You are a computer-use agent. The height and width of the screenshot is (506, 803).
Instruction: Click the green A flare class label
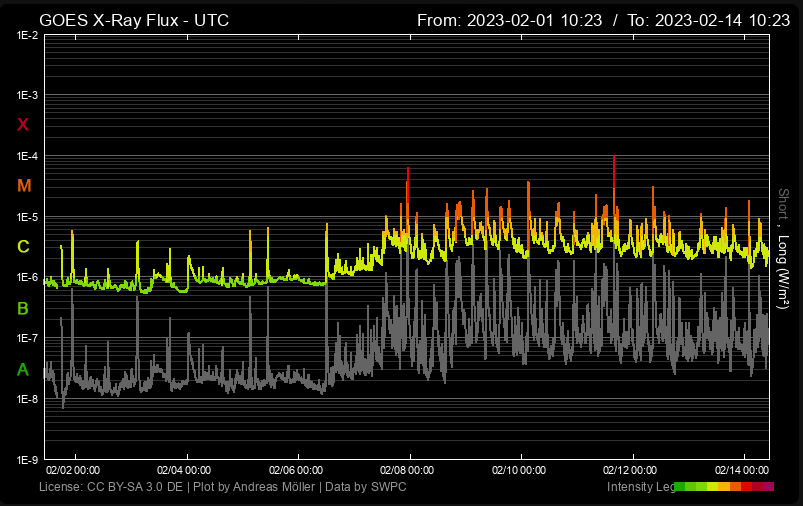(x=24, y=370)
